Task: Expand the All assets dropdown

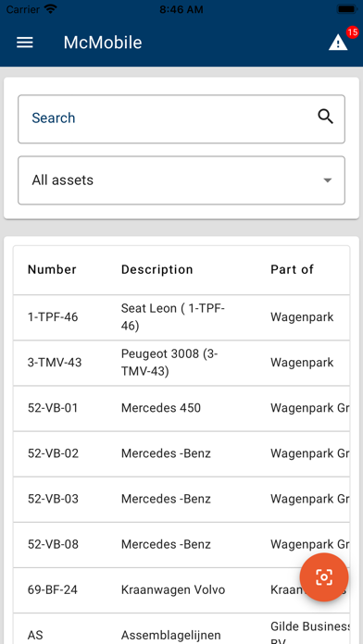Action: [181, 180]
